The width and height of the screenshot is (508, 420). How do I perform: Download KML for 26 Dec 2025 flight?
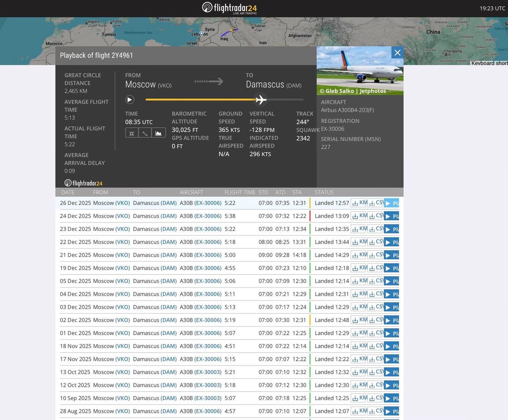tap(359, 203)
